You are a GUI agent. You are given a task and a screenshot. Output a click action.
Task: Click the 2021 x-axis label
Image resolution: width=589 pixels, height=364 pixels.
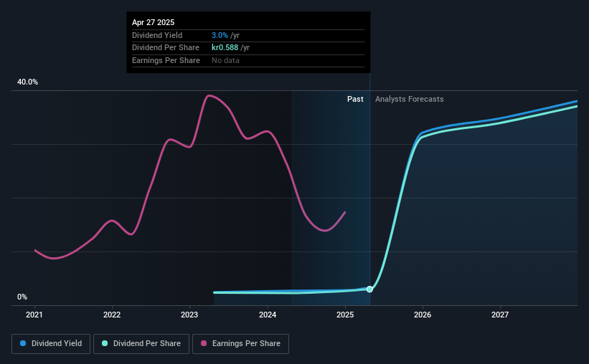pyautogui.click(x=34, y=315)
